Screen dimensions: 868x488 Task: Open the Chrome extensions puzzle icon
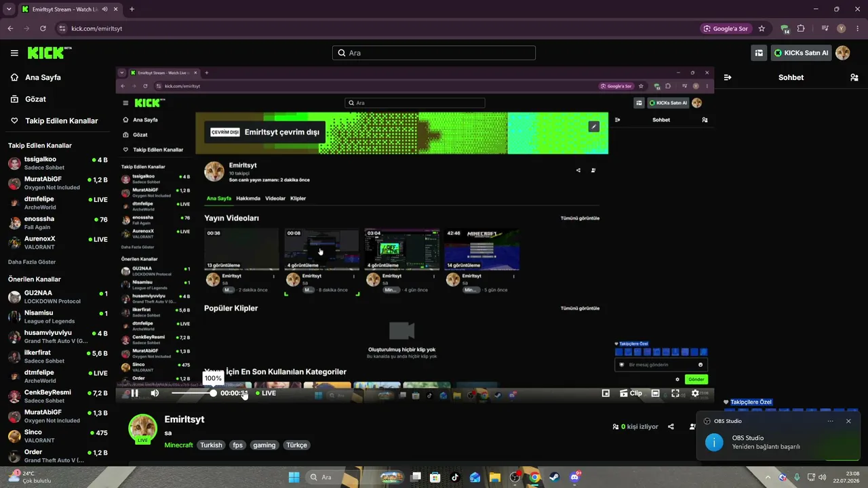tap(801, 28)
